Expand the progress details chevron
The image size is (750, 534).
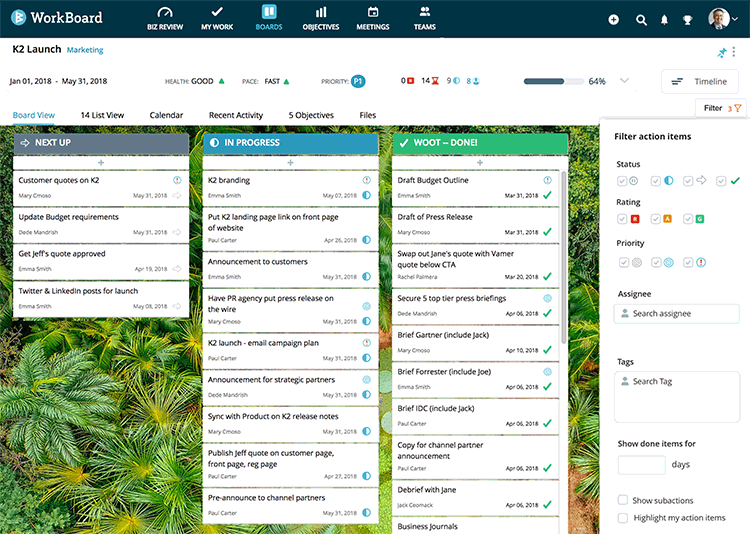(624, 80)
